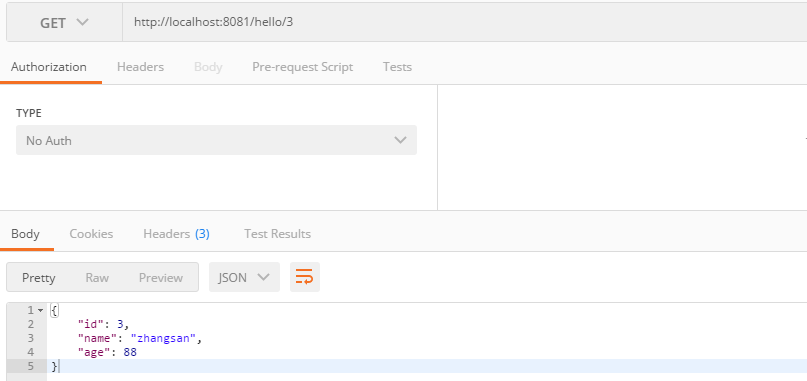Click the "name" key in the response

click(x=98, y=338)
